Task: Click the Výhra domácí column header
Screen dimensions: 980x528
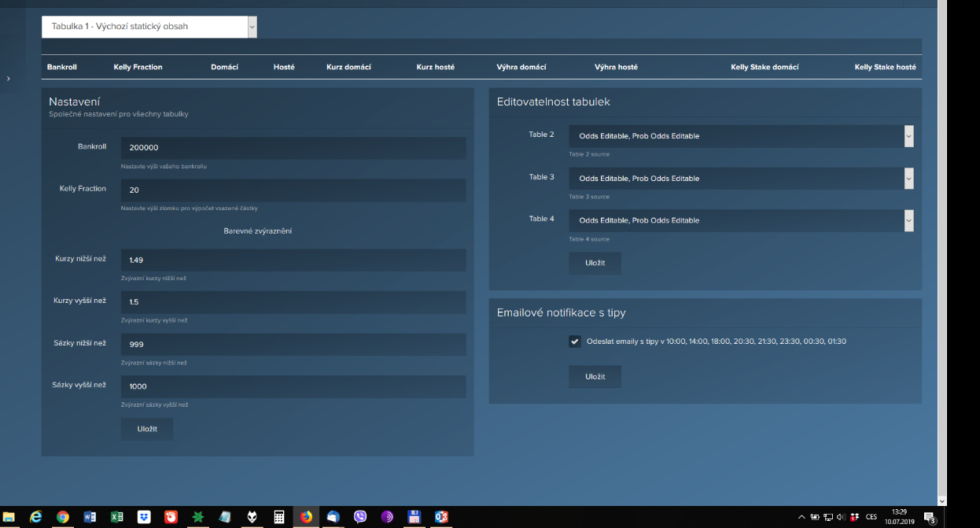Action: coord(521,67)
